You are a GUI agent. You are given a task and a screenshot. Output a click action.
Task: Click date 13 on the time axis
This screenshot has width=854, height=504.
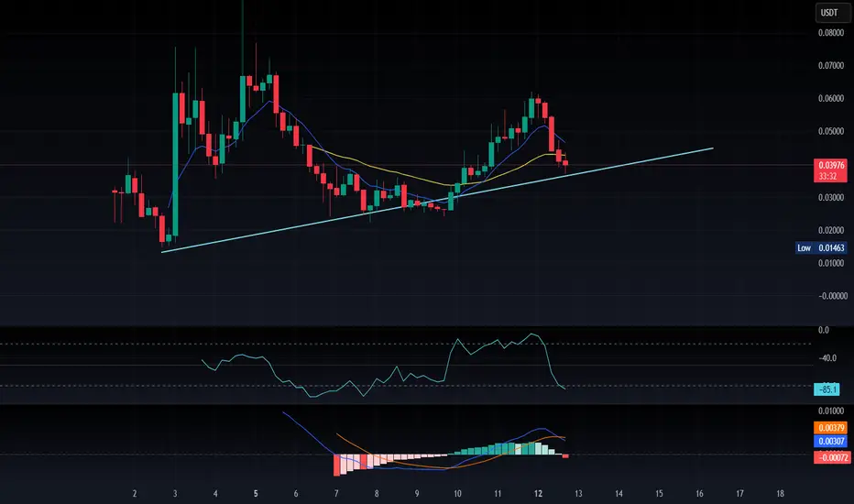click(578, 494)
